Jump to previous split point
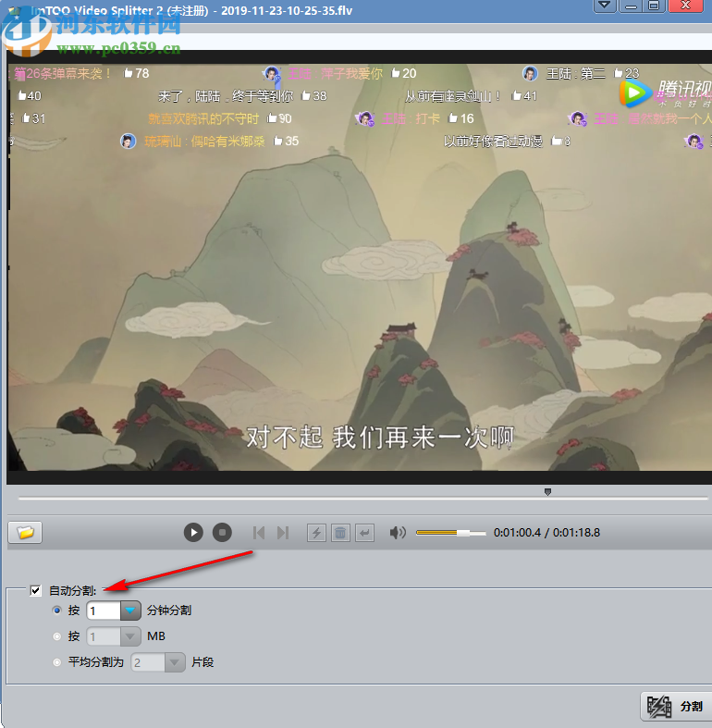Viewport: 712px width, 728px height. click(x=259, y=533)
